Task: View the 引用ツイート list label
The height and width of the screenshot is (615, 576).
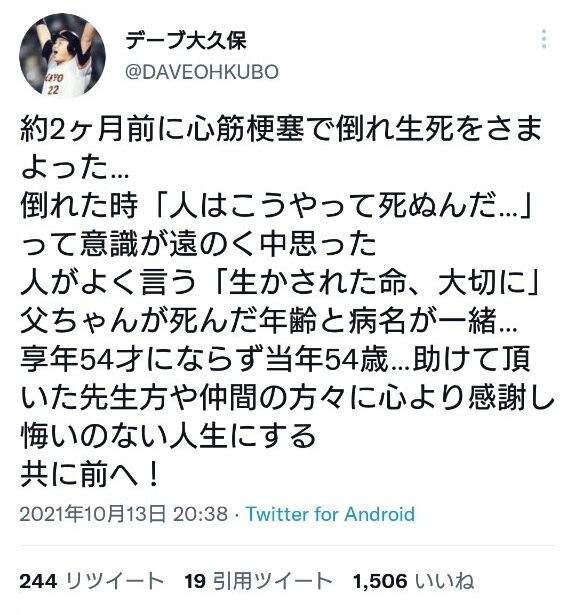Action: [273, 581]
